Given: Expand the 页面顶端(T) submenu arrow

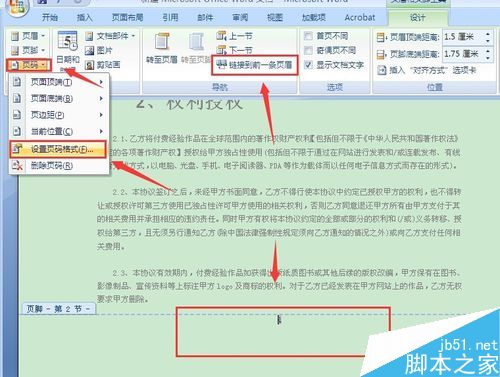Looking at the screenshot, I should [101, 82].
